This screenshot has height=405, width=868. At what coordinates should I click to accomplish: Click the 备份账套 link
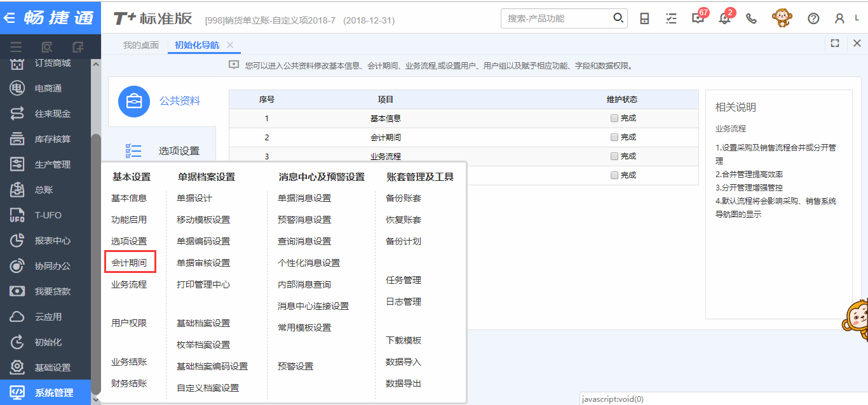pyautogui.click(x=403, y=198)
